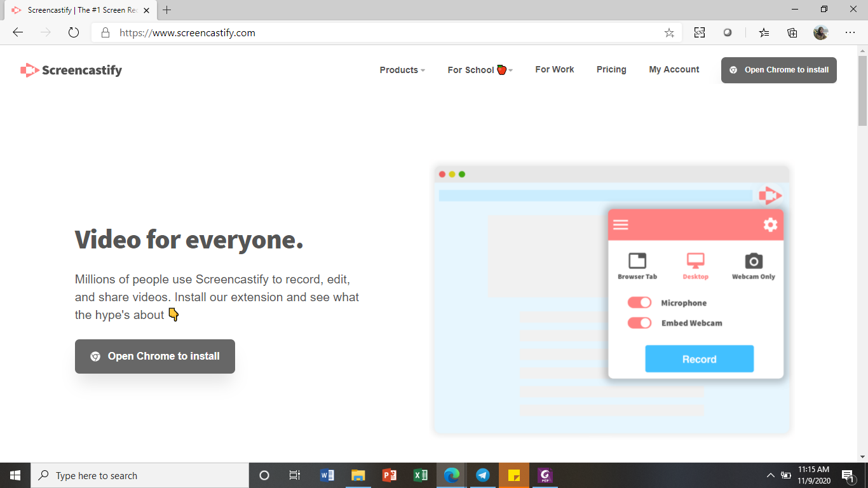Toggle the Microphone switch
Image resolution: width=868 pixels, height=488 pixels.
(639, 303)
